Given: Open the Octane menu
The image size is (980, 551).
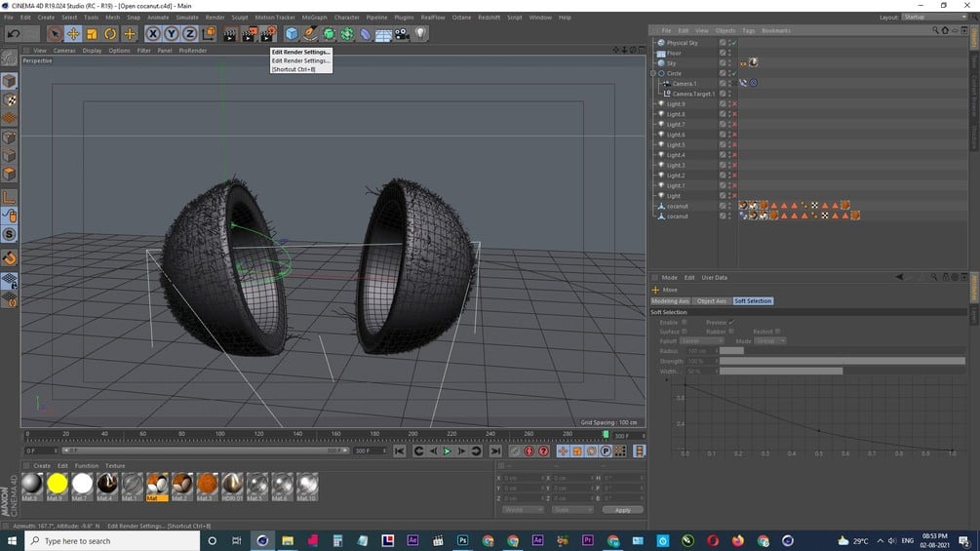Looking at the screenshot, I should tap(461, 18).
